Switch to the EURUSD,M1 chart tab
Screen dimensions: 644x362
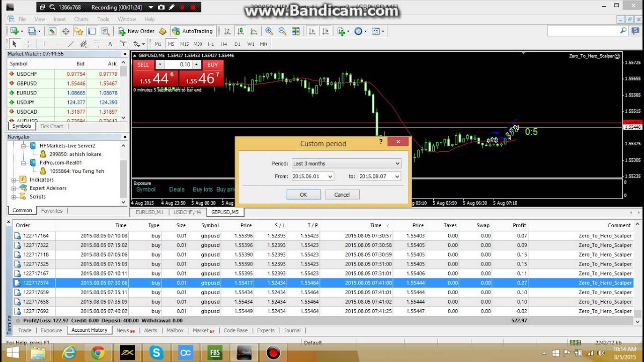point(150,212)
